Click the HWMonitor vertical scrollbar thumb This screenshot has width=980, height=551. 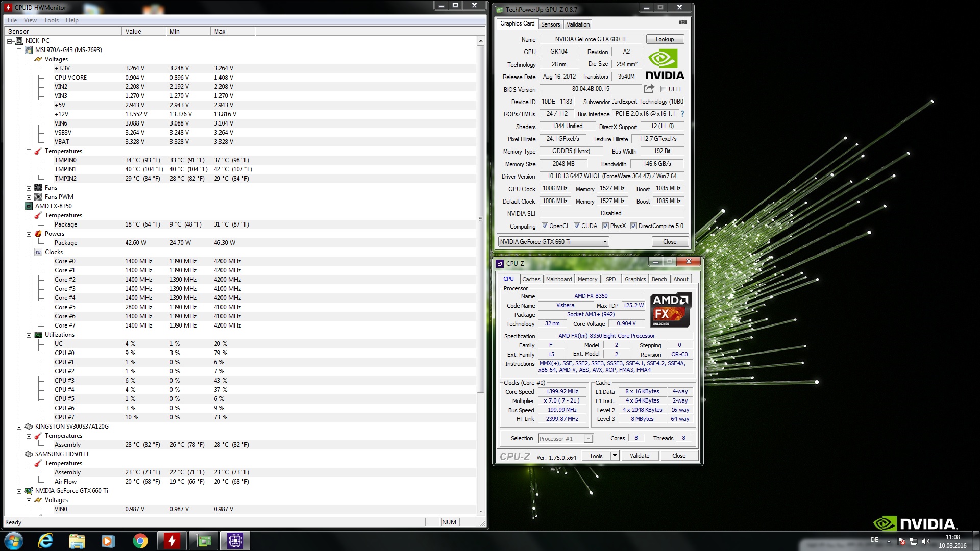tap(480, 219)
